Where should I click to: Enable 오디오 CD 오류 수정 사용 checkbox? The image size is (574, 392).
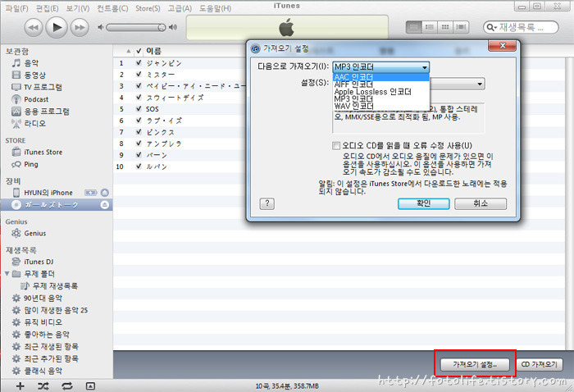coord(336,146)
